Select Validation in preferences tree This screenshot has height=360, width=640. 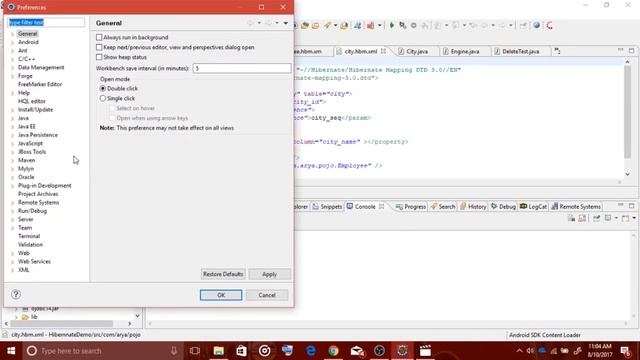tap(30, 244)
